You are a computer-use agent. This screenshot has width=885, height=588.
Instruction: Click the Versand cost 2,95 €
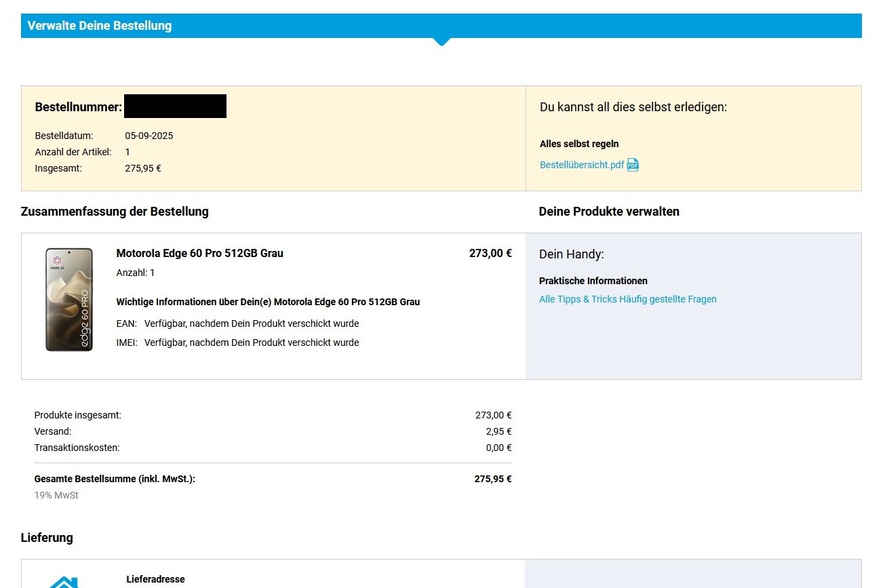click(x=499, y=431)
